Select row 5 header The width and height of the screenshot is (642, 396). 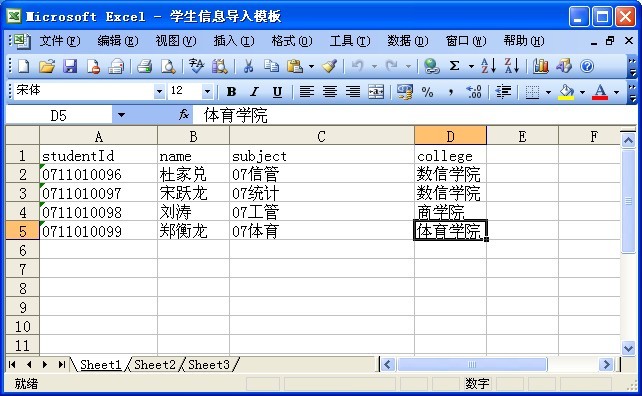23,231
